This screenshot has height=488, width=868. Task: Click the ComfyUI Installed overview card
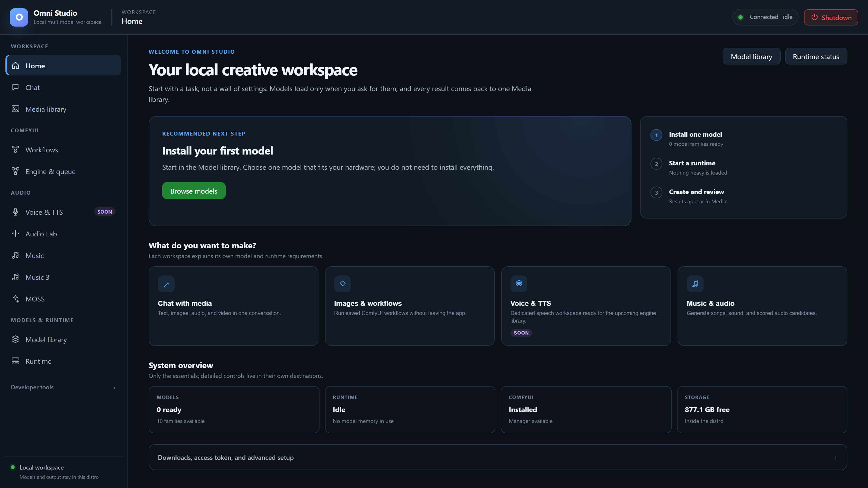pos(586,410)
